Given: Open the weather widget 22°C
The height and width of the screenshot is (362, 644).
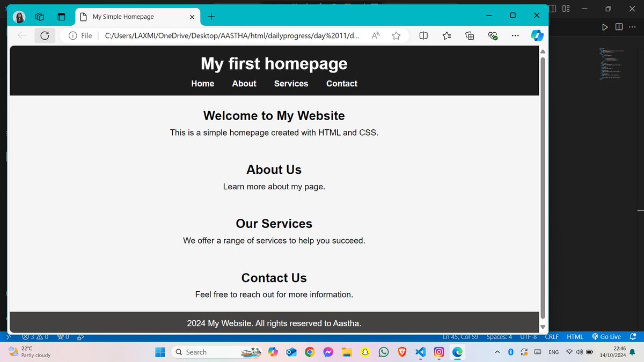Looking at the screenshot, I should (x=31, y=352).
